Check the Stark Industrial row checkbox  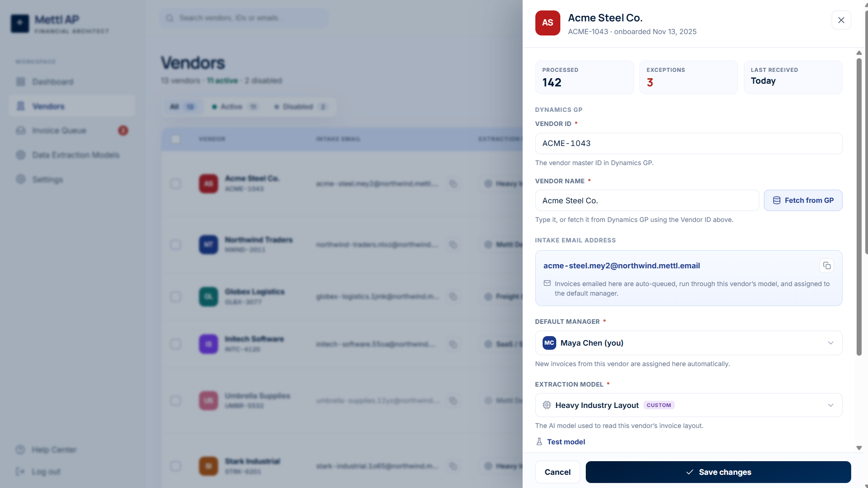[x=175, y=466]
